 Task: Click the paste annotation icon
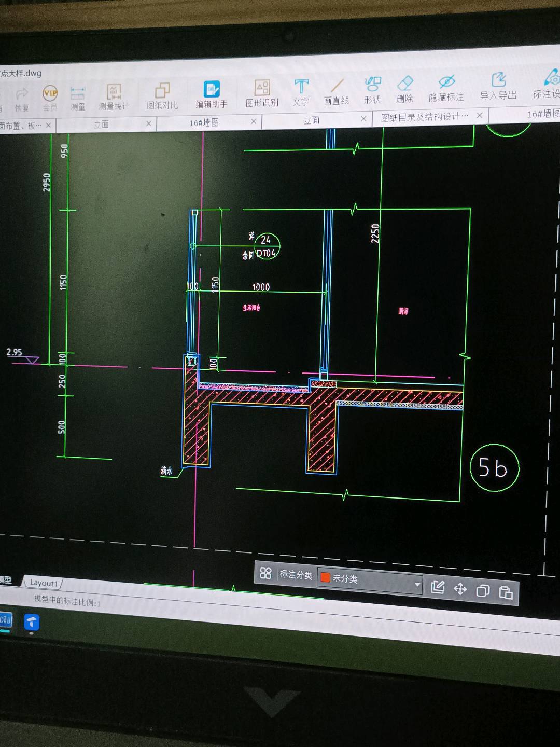coord(506,592)
